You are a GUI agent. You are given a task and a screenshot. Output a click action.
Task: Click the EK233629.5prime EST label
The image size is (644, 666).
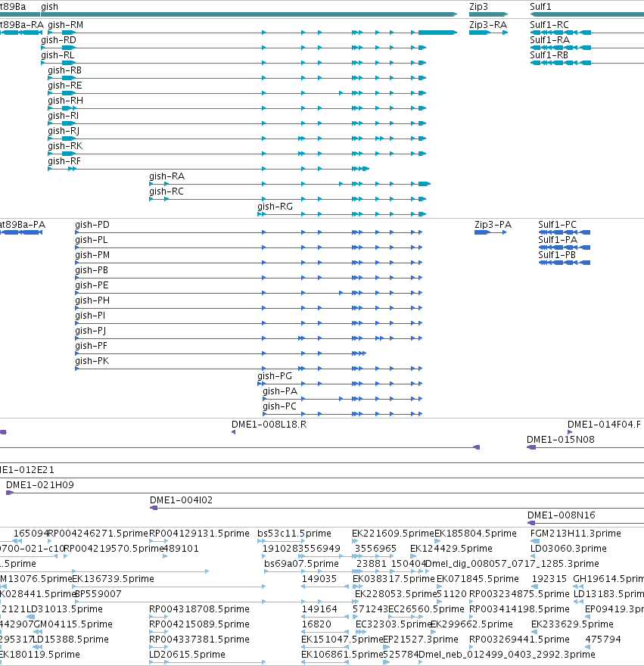(x=572, y=624)
